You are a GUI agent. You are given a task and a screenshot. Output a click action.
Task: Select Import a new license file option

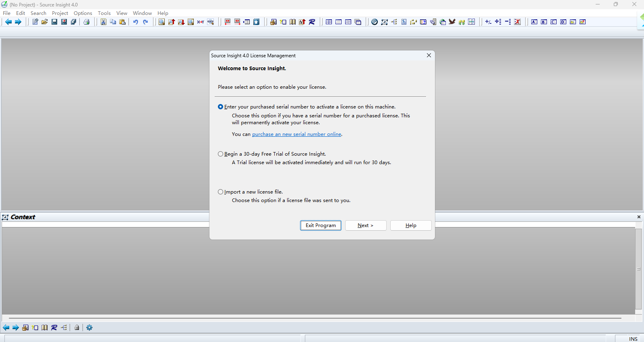220,192
